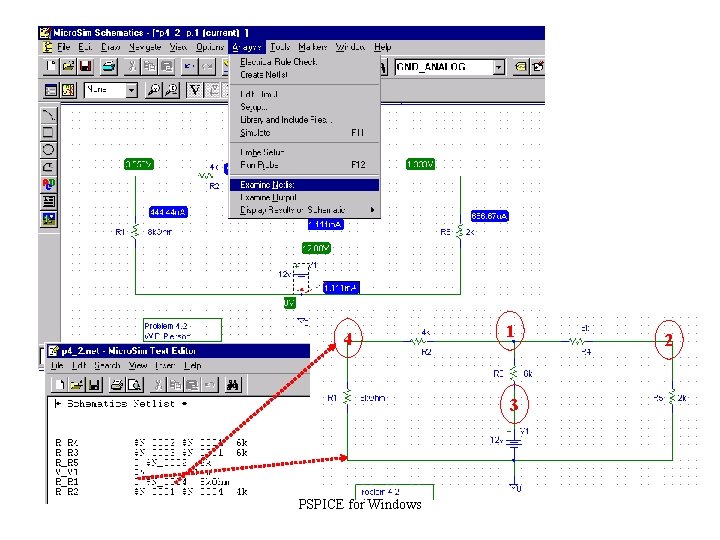This screenshot has width=720, height=540.
Task: Click Undo icon in Text Editor toolbar
Action: 210,385
